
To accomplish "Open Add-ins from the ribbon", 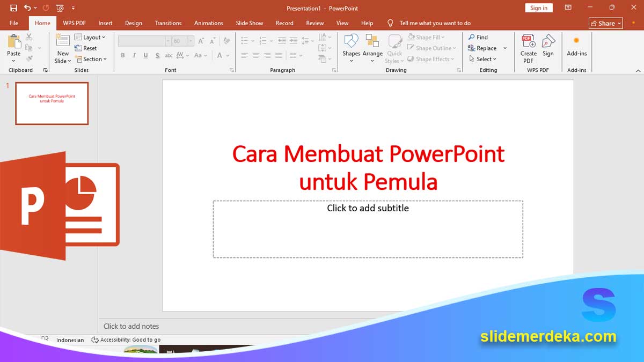I will (x=577, y=46).
